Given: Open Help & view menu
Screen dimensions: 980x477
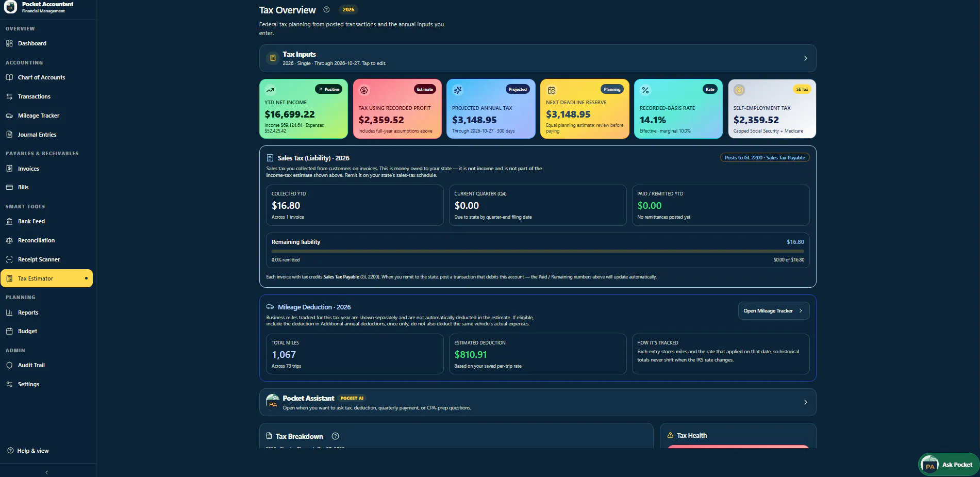Looking at the screenshot, I should (x=28, y=451).
